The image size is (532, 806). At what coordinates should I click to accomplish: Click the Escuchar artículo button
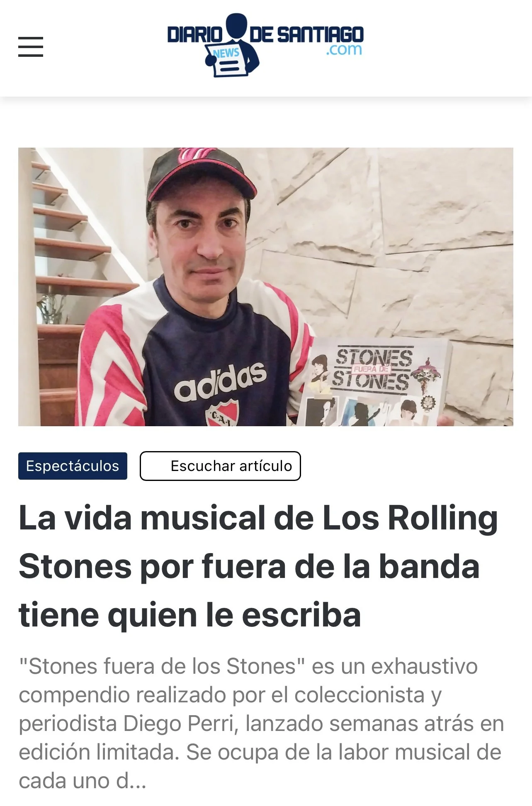coord(220,466)
